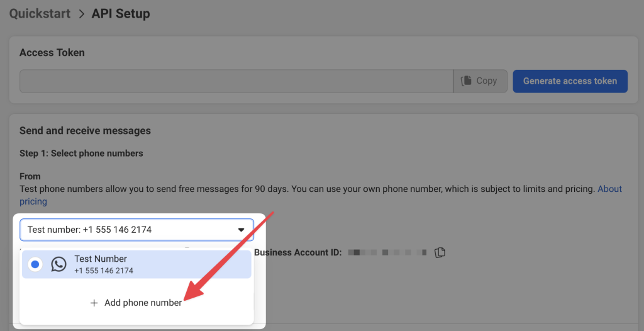Click the plus icon before Add phone number
This screenshot has width=644, height=331.
point(94,303)
